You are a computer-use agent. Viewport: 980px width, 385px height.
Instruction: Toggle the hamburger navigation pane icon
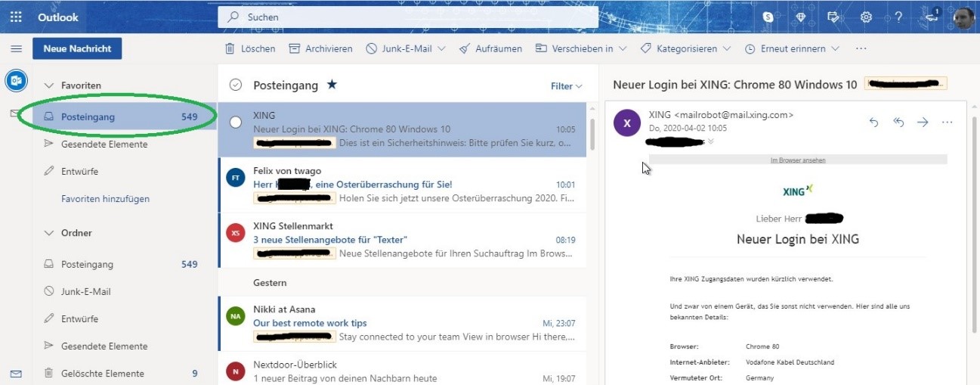16,49
